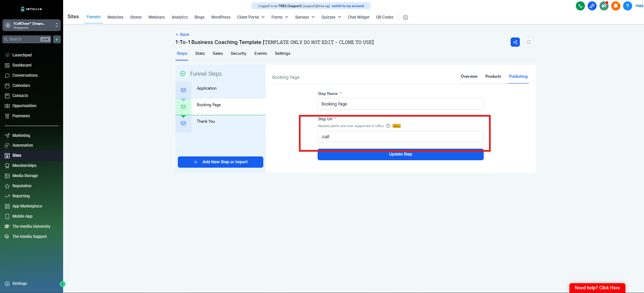Open the Websites tab

point(115,17)
